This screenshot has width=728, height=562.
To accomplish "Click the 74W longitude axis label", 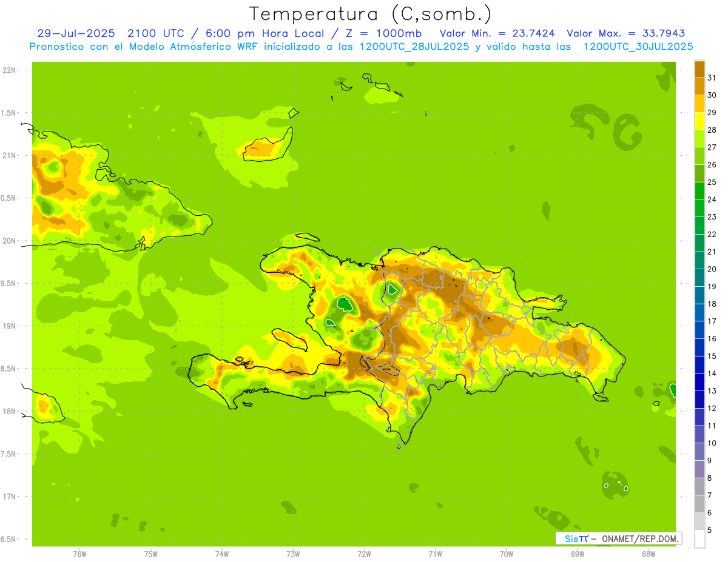I will 221,554.
